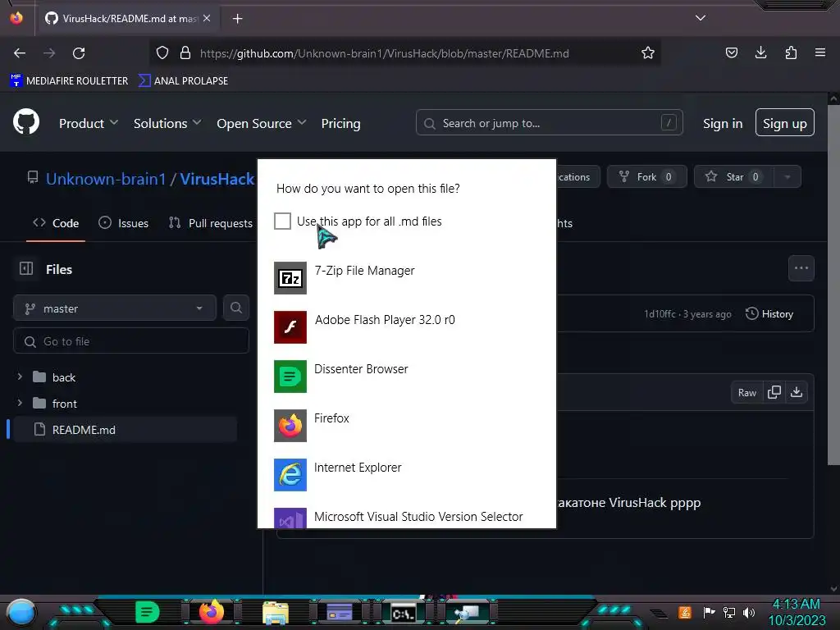Click Sign in link
Viewport: 840px width, 630px height.
[723, 123]
